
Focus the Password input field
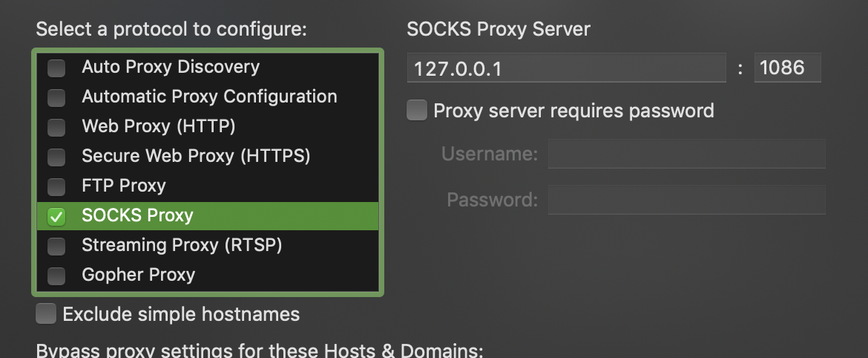[x=686, y=200]
